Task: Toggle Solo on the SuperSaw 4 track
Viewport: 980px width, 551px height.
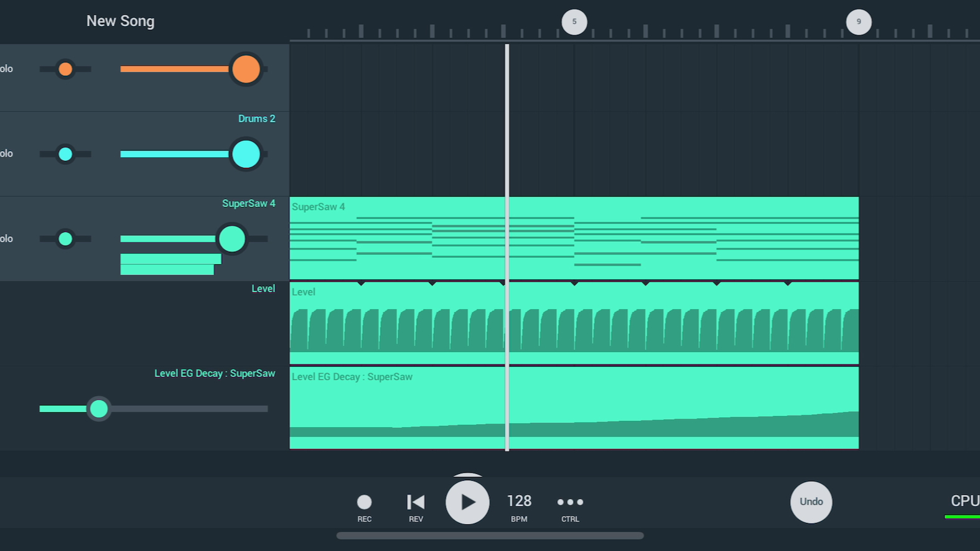Action: 6,239
